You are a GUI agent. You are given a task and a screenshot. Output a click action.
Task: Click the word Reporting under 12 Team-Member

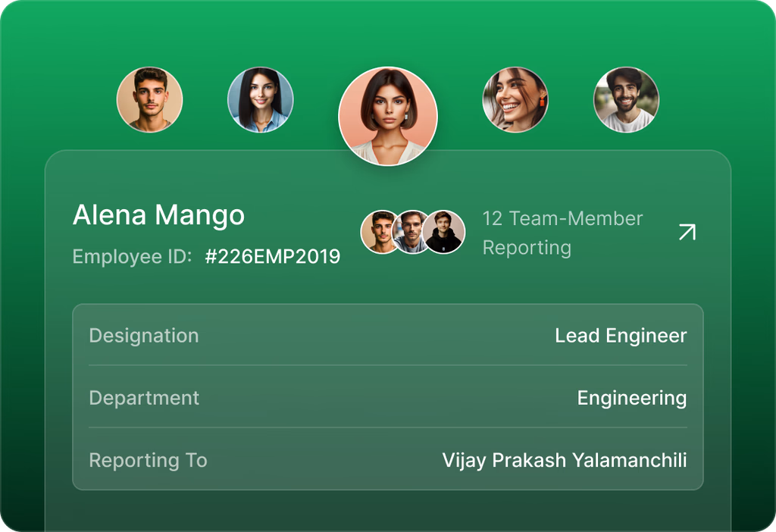point(527,248)
